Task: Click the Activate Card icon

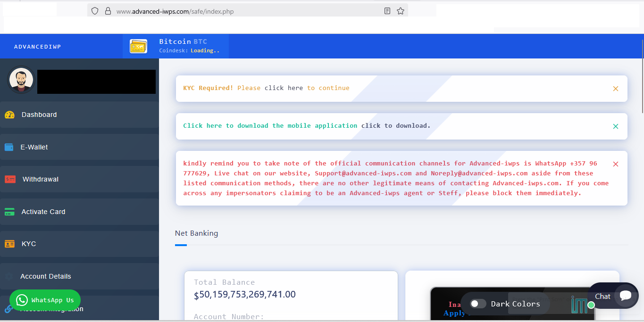Action: point(9,212)
